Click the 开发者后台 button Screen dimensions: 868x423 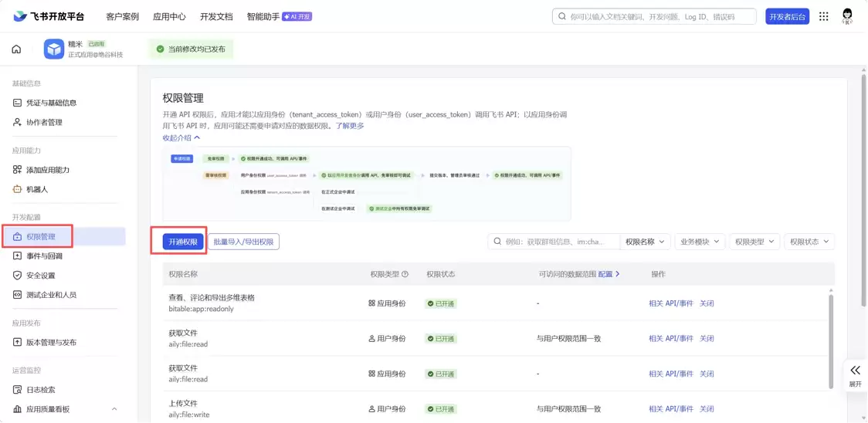(x=787, y=17)
